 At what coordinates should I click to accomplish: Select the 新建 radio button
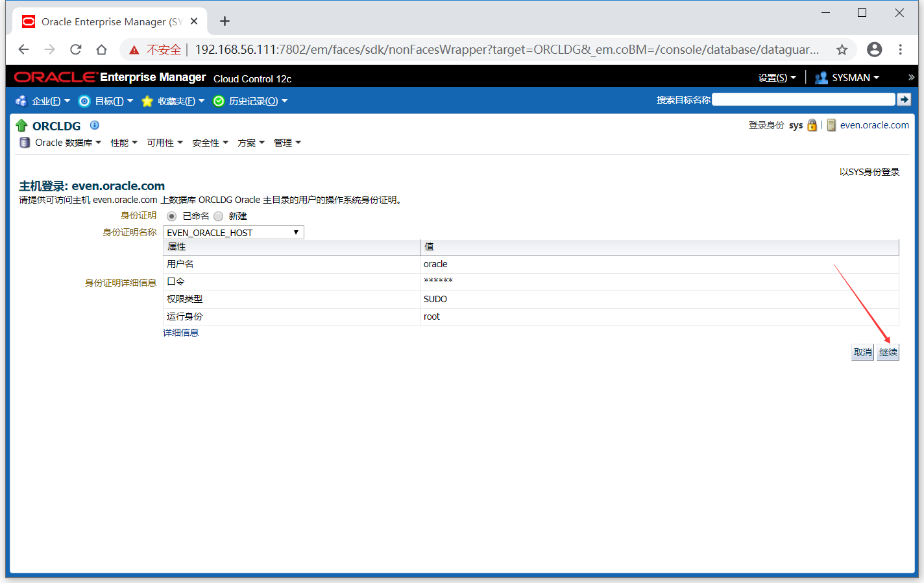(218, 216)
